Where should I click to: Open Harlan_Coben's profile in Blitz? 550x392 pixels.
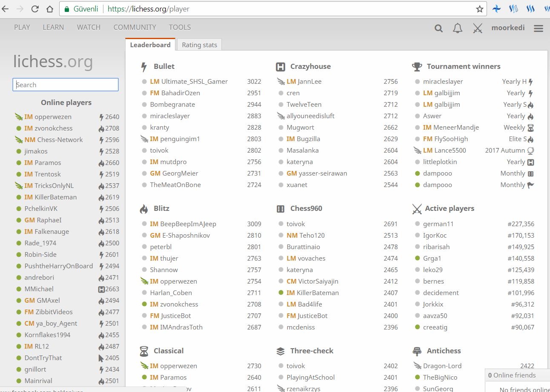(x=171, y=293)
